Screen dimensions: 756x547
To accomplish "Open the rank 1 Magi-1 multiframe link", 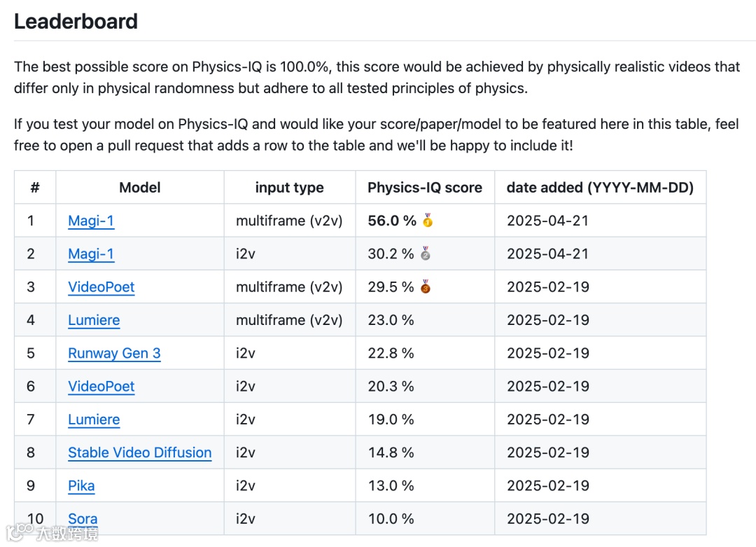I will point(91,221).
